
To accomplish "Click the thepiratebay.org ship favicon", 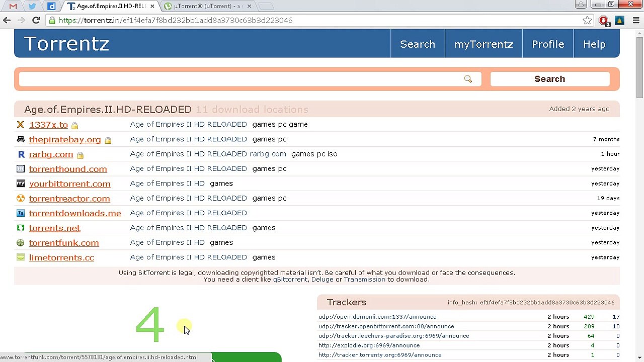I will (20, 139).
